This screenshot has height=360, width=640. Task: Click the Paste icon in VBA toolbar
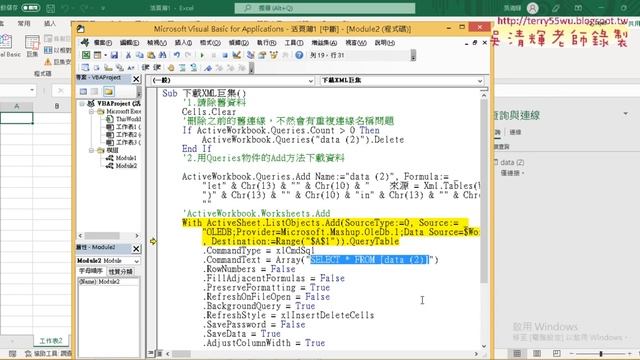click(x=151, y=55)
